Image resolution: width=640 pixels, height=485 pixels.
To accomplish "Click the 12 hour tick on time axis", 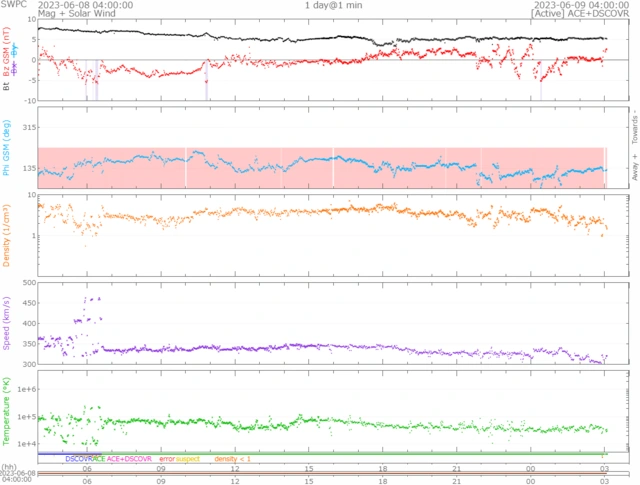I will [x=235, y=468].
